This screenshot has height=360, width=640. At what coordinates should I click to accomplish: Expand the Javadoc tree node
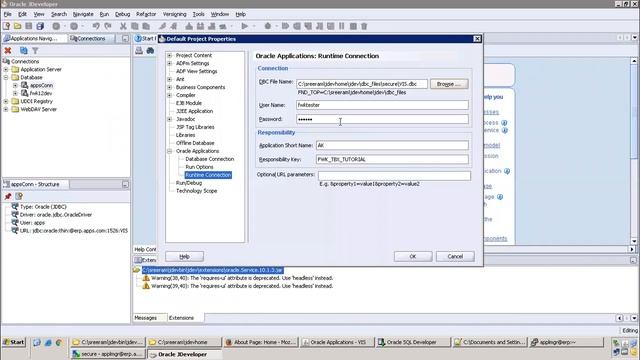coord(169,119)
